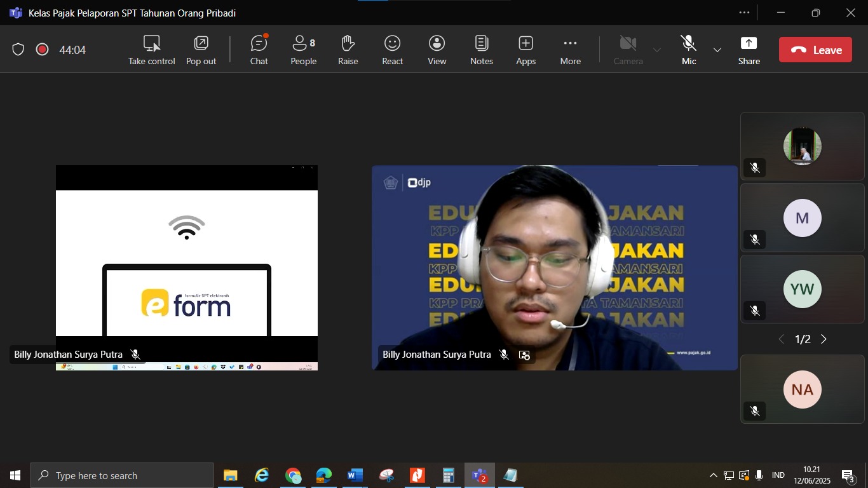Click the recording indicator icon

[x=43, y=50]
